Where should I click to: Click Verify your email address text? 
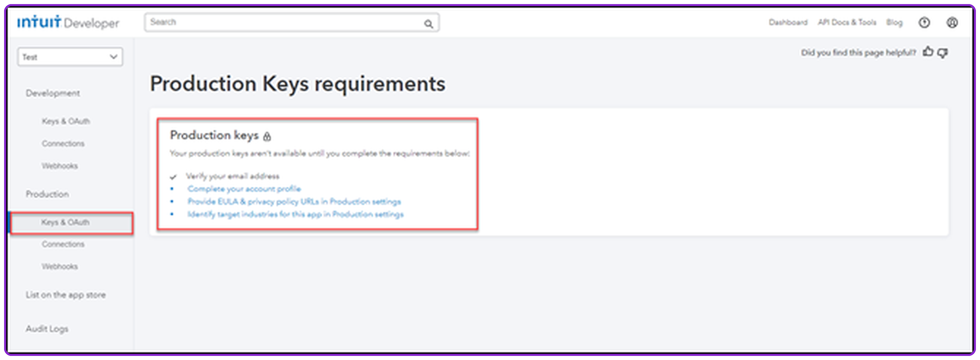(x=232, y=176)
